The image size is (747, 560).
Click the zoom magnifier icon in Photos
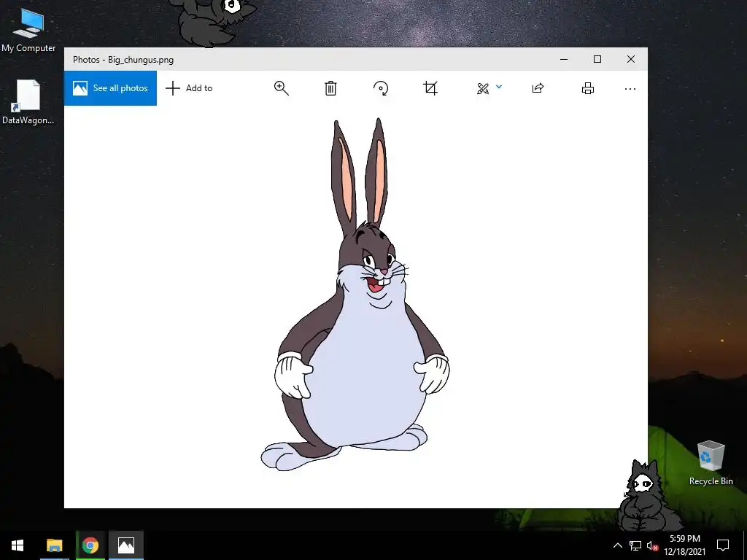click(281, 88)
